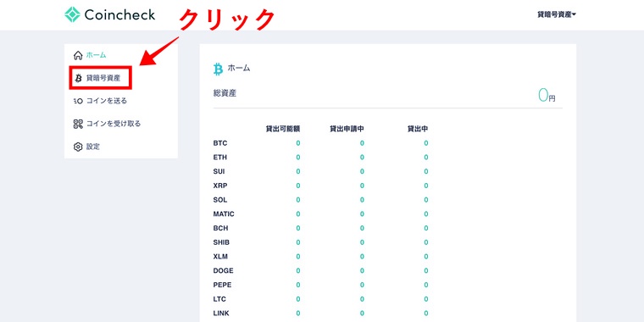644x322 pixels.
Task: Open 貸暗号資産 in the sidebar
Action: coord(103,78)
